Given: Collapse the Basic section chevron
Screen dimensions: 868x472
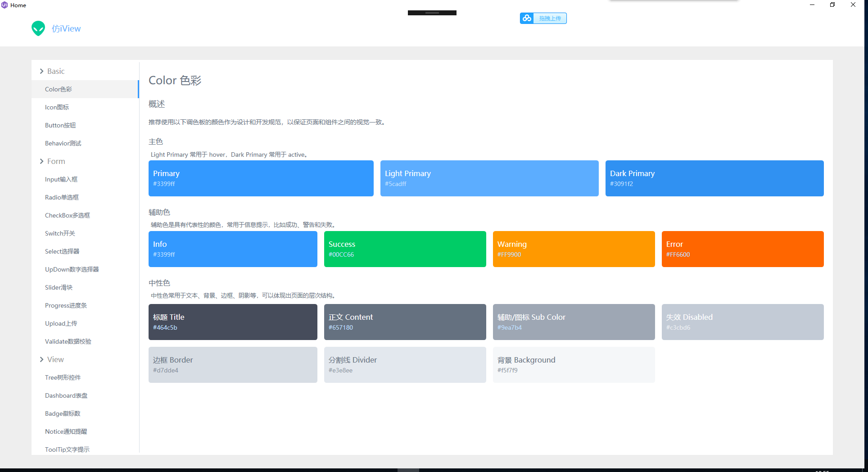Looking at the screenshot, I should (42, 71).
